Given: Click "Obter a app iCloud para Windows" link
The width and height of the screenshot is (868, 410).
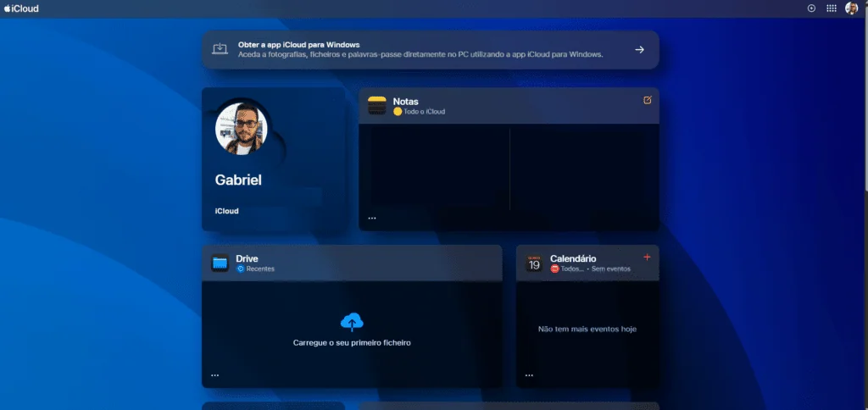Looking at the screenshot, I should coord(299,44).
